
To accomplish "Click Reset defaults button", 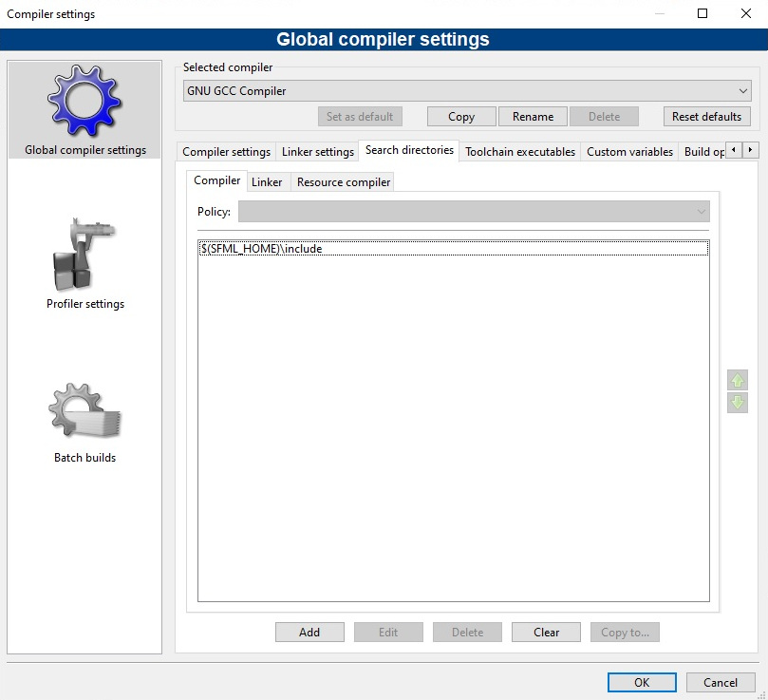I will tap(706, 117).
